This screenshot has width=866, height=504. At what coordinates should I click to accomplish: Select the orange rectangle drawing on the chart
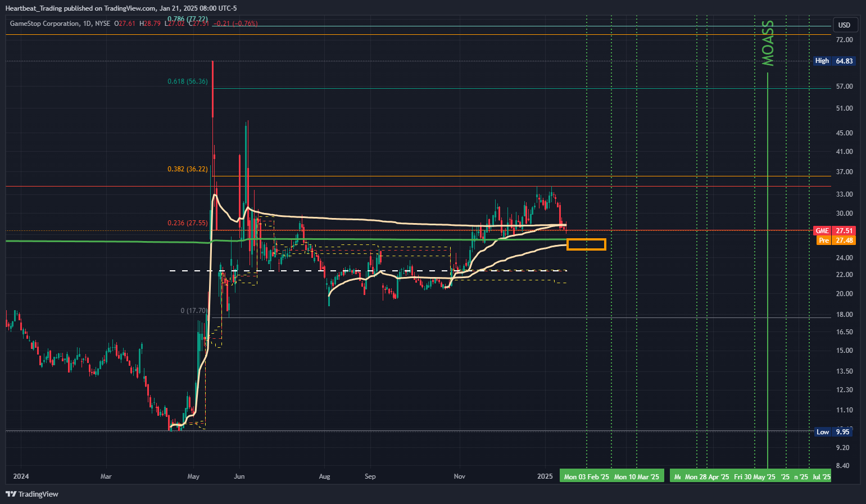coord(586,244)
